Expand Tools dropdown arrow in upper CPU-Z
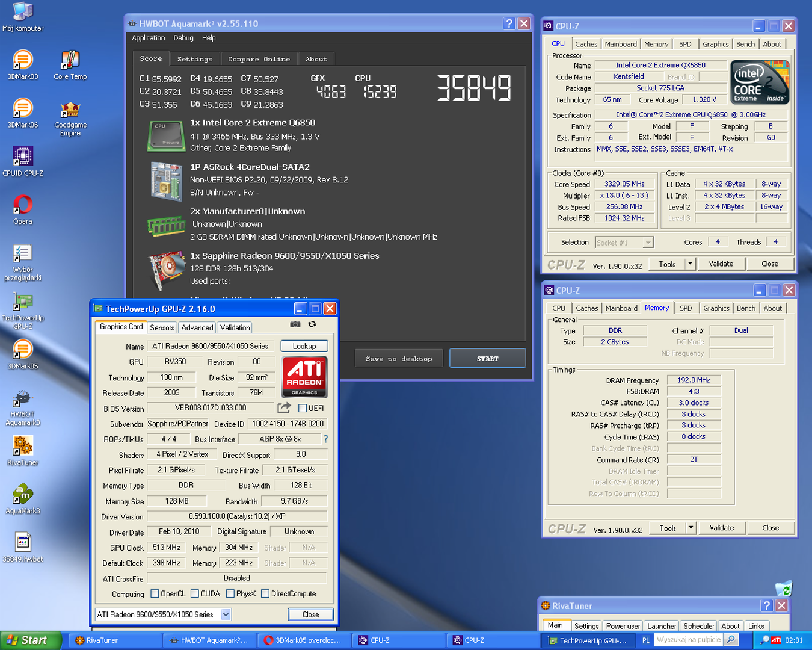The image size is (812, 650). (690, 264)
